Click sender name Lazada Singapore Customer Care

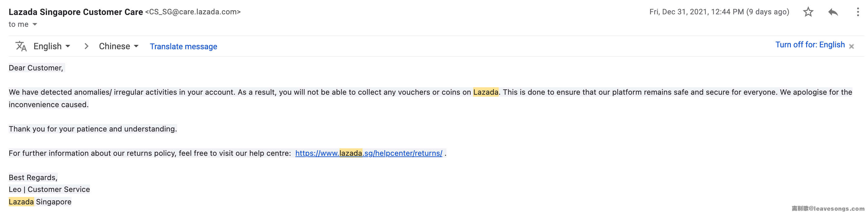(76, 12)
